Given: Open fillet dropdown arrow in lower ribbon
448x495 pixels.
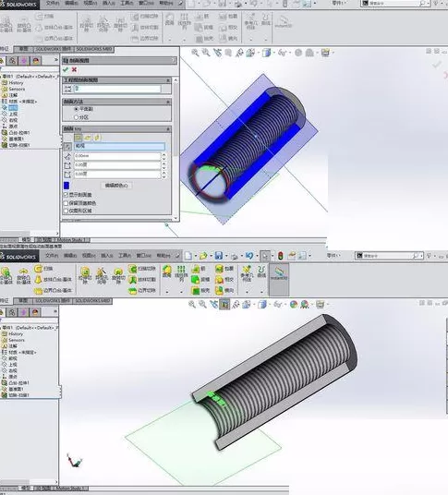Looking at the screenshot, I should click(x=167, y=292).
